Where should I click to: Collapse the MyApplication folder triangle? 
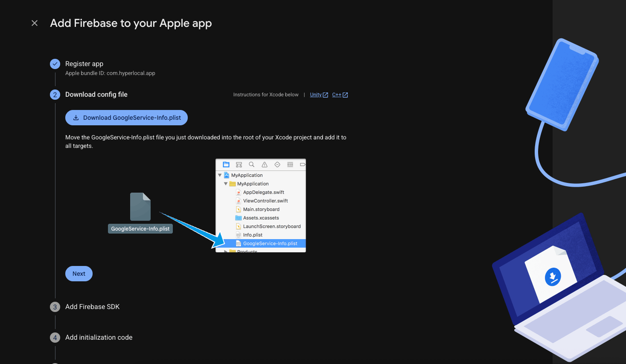(x=226, y=184)
